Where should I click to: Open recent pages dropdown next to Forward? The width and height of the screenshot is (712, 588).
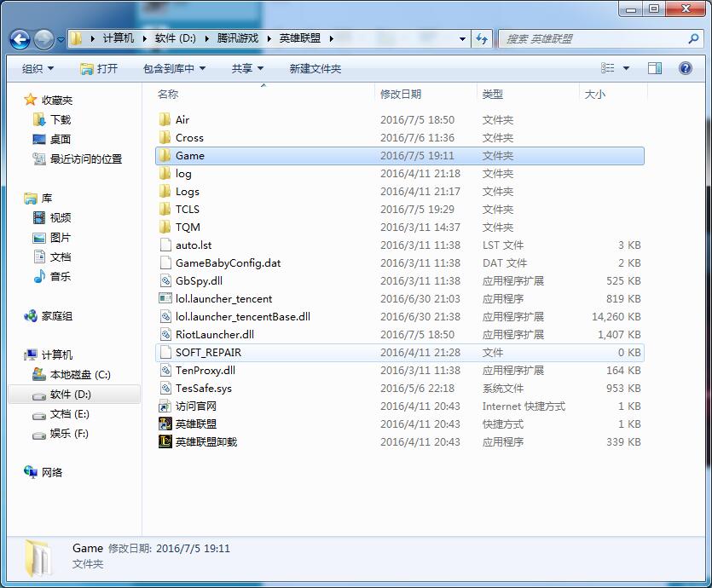click(61, 40)
